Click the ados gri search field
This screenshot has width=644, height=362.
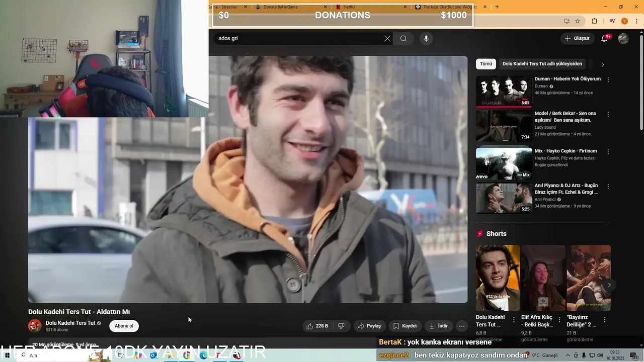point(299,39)
